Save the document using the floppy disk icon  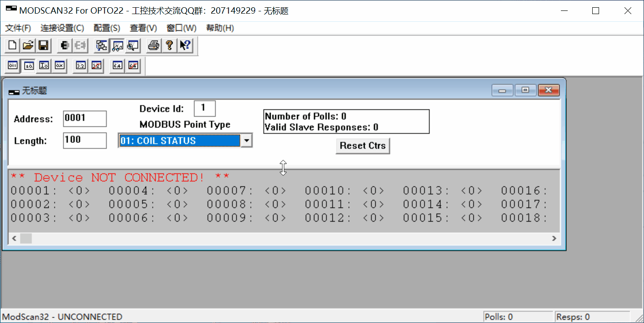coord(43,45)
